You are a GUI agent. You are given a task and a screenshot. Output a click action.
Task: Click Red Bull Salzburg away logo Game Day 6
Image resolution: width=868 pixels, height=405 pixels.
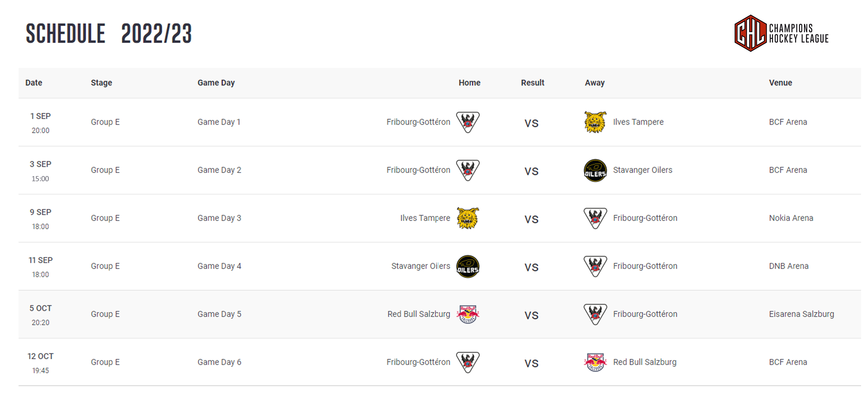[x=595, y=362]
